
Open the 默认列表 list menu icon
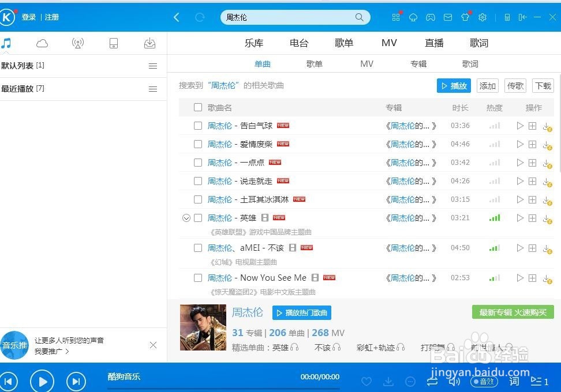coord(153,66)
